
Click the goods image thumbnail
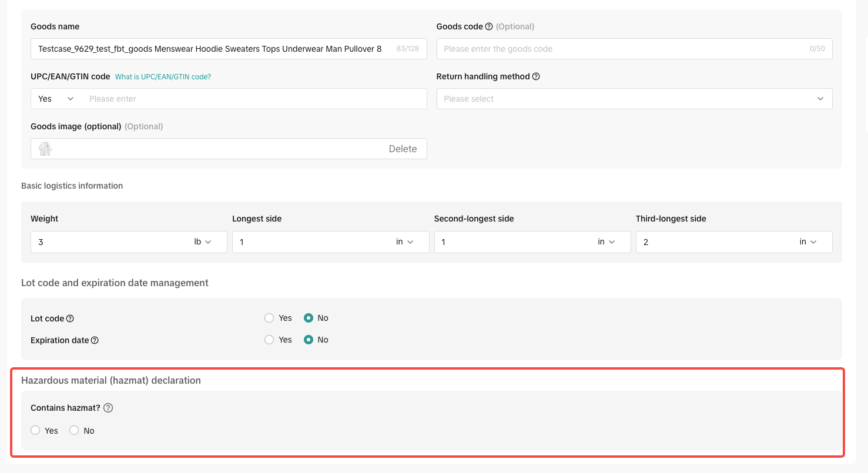45,149
